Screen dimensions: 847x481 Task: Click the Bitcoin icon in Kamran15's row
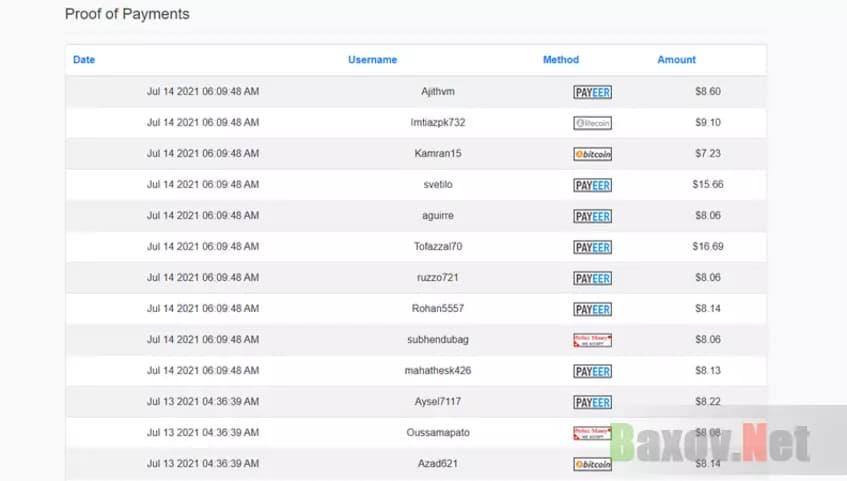[x=592, y=154]
